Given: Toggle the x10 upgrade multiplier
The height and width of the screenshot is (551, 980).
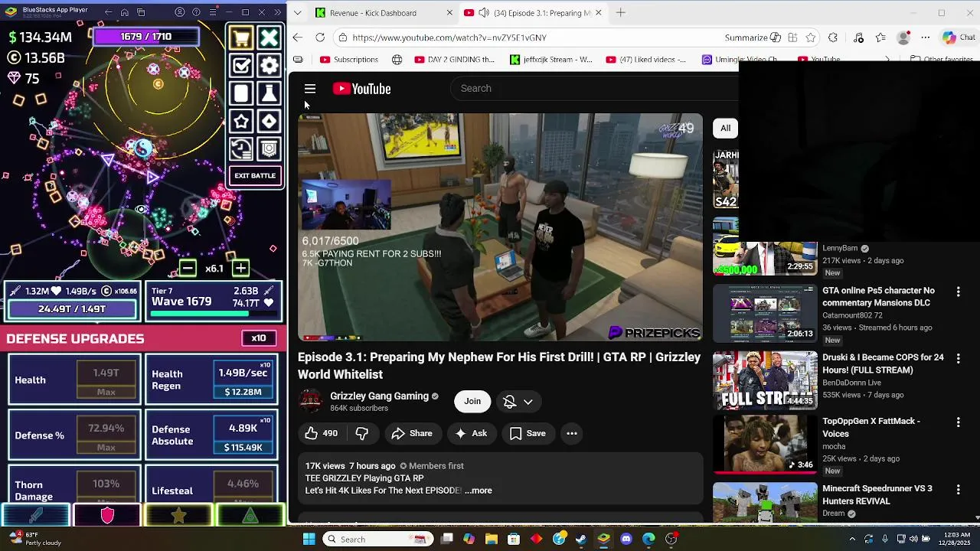Looking at the screenshot, I should coord(259,338).
